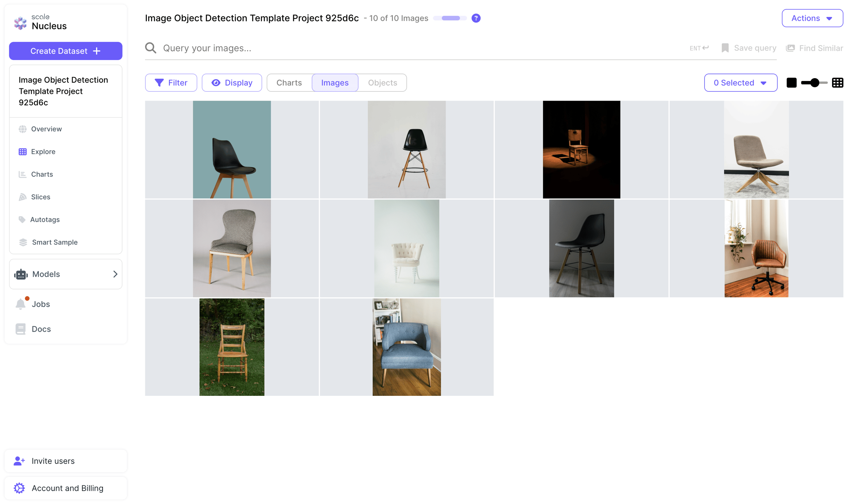Open the 0 Selected dropdown
This screenshot has height=504, width=857.
coord(740,82)
